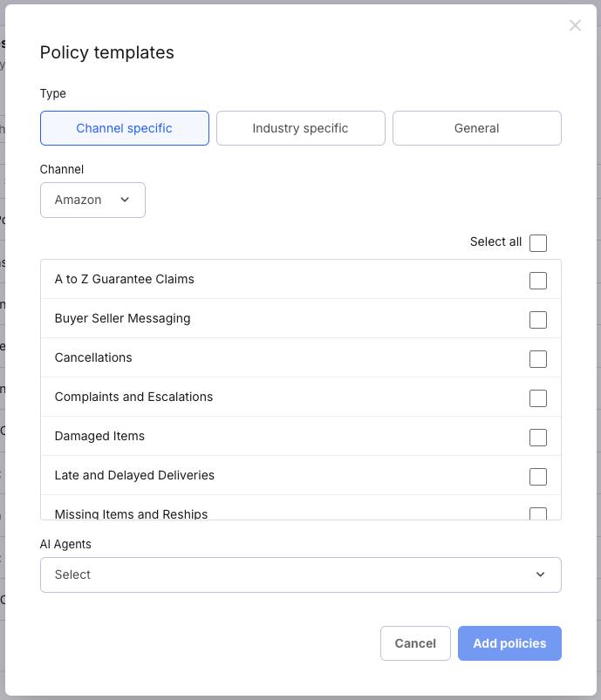Click the Damaged Items policy name

coord(99,436)
